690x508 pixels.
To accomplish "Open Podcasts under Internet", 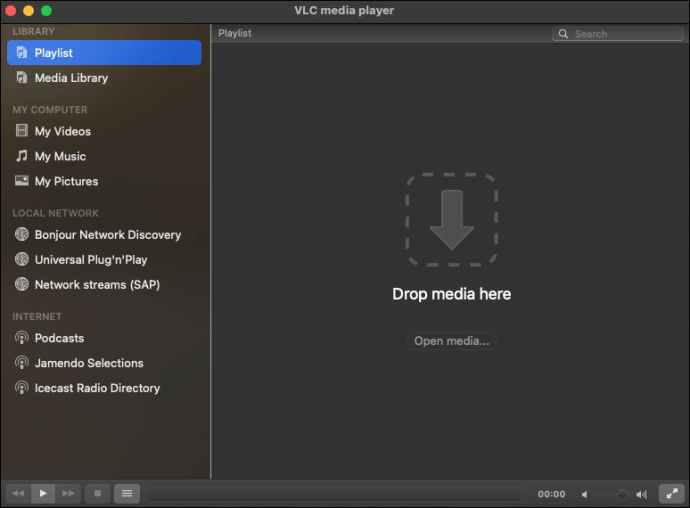I will 59,338.
